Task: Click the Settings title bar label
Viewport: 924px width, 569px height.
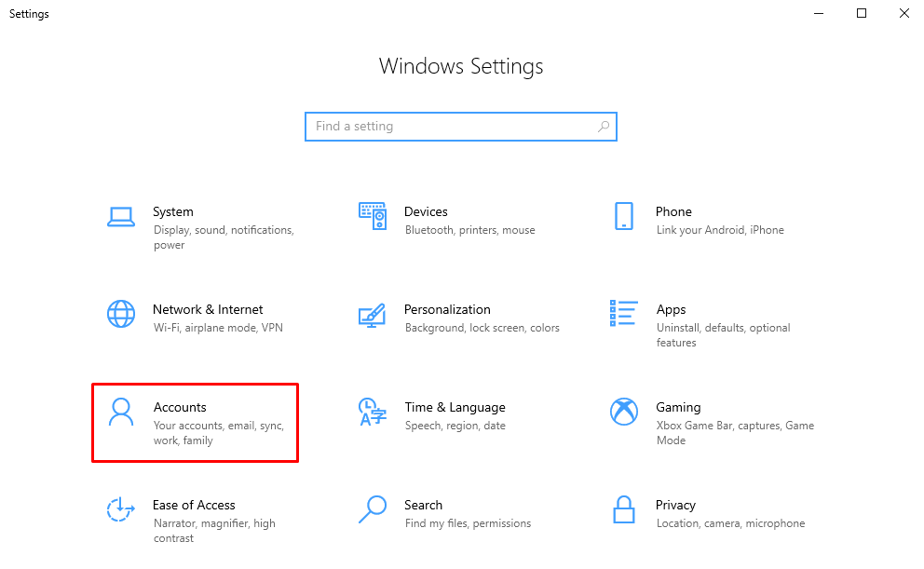Action: click(29, 13)
